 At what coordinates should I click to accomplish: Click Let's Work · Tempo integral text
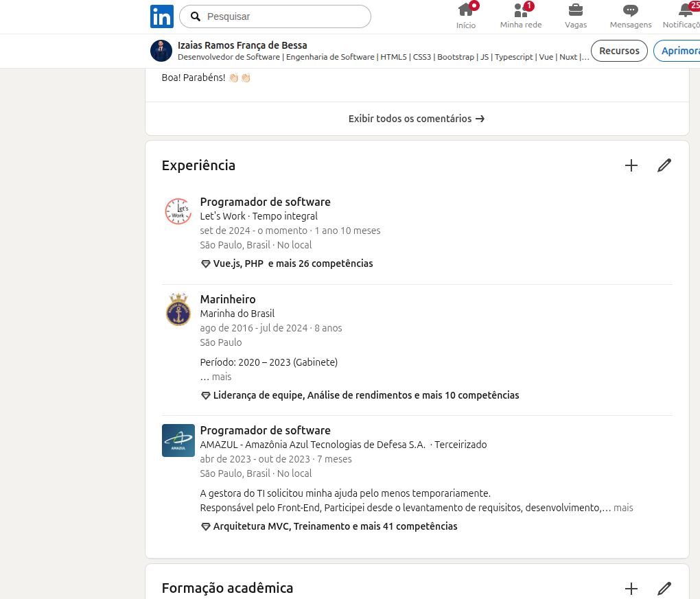pyautogui.click(x=259, y=216)
